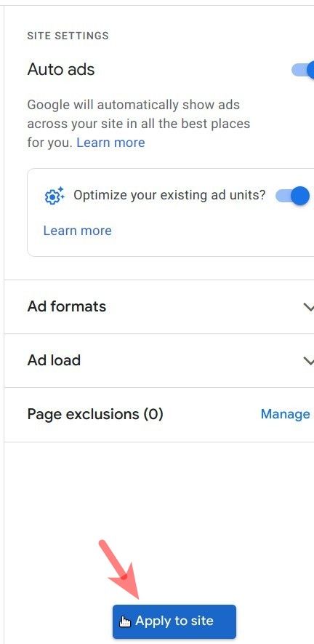Screen dimensions: 314x644
Task: Open Learn more link in optimize card
Action: [78, 231]
